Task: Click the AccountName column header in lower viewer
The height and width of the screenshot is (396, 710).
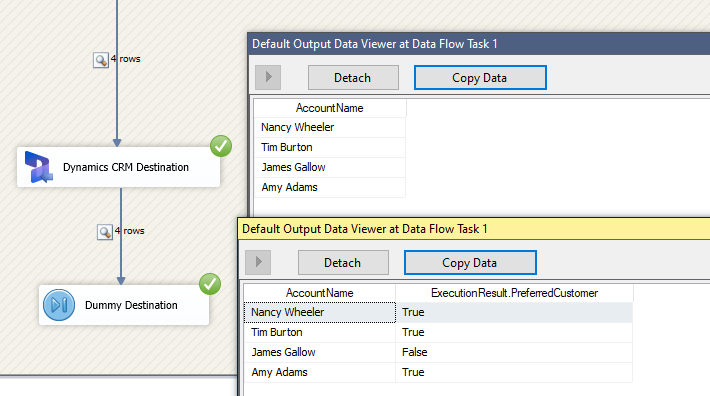Action: [320, 293]
